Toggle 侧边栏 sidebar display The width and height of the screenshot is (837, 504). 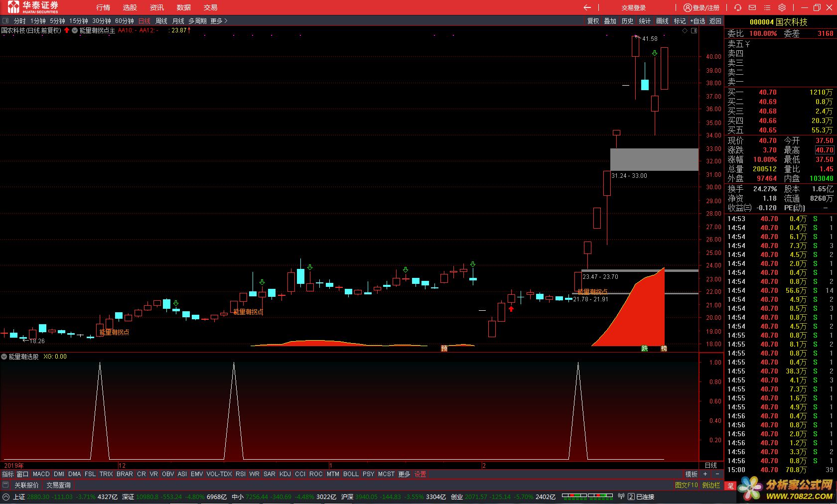pyautogui.click(x=711, y=485)
